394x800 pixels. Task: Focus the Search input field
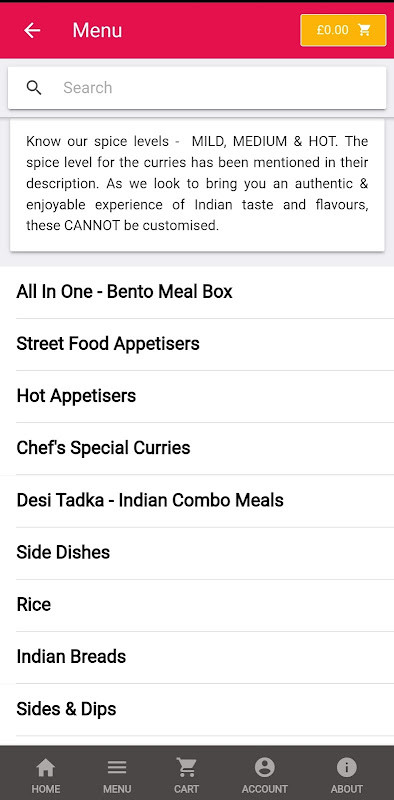(x=197, y=88)
